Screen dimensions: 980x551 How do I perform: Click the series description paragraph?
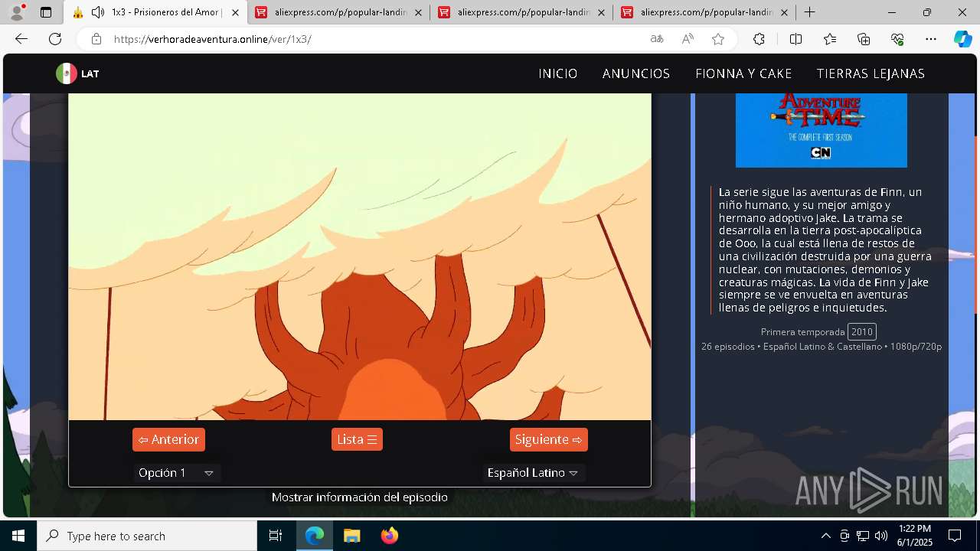point(825,250)
